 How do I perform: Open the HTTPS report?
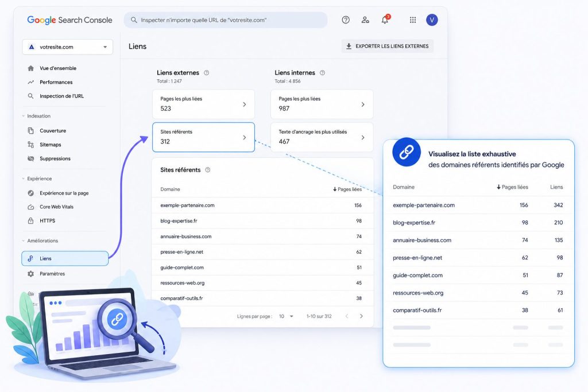47,221
